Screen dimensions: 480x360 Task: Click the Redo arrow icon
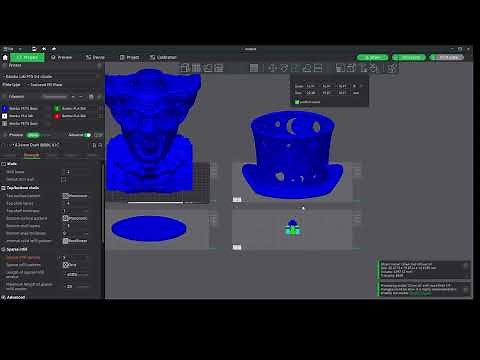tap(54, 49)
